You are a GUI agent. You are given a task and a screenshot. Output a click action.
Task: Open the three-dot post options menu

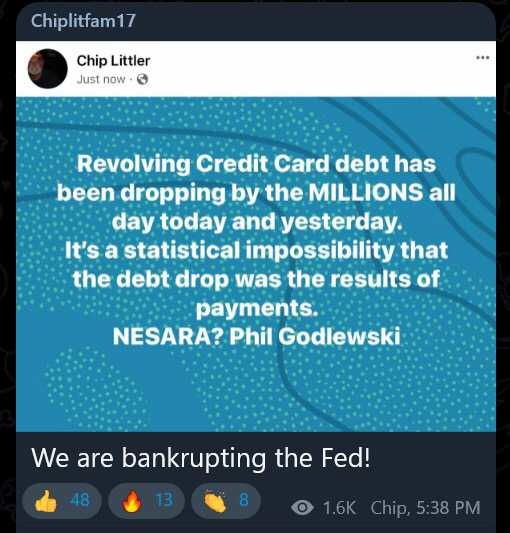(483, 57)
